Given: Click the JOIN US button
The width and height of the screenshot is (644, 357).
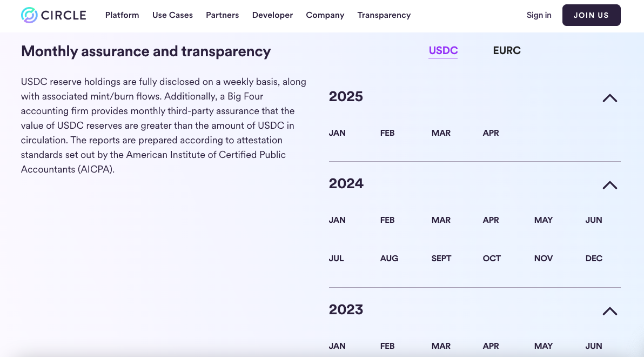Looking at the screenshot, I should [592, 15].
